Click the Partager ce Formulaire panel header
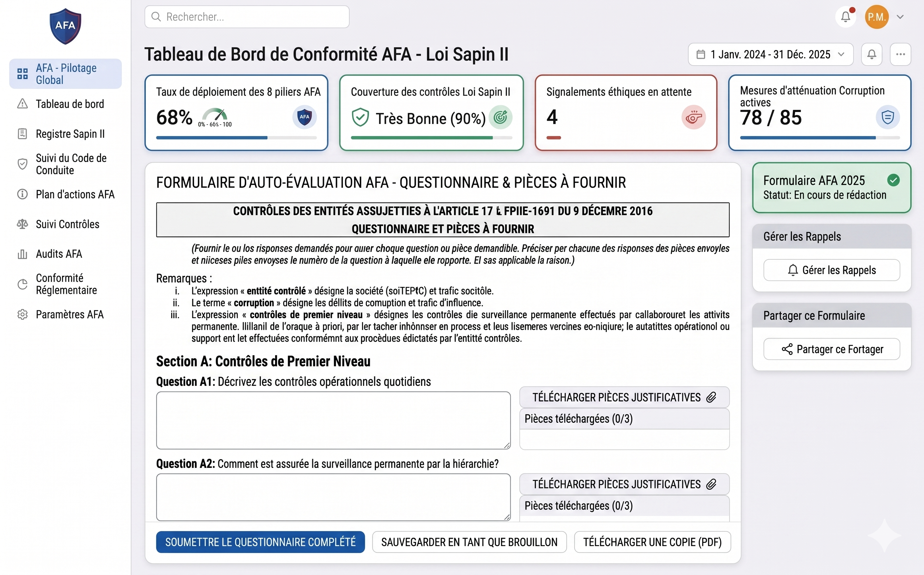924x575 pixels. [832, 316]
